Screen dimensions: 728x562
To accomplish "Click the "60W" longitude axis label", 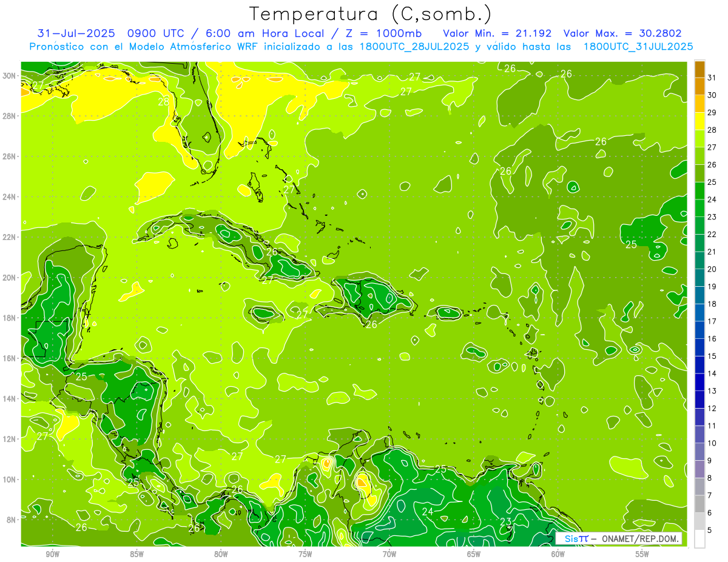I will 558,554.
